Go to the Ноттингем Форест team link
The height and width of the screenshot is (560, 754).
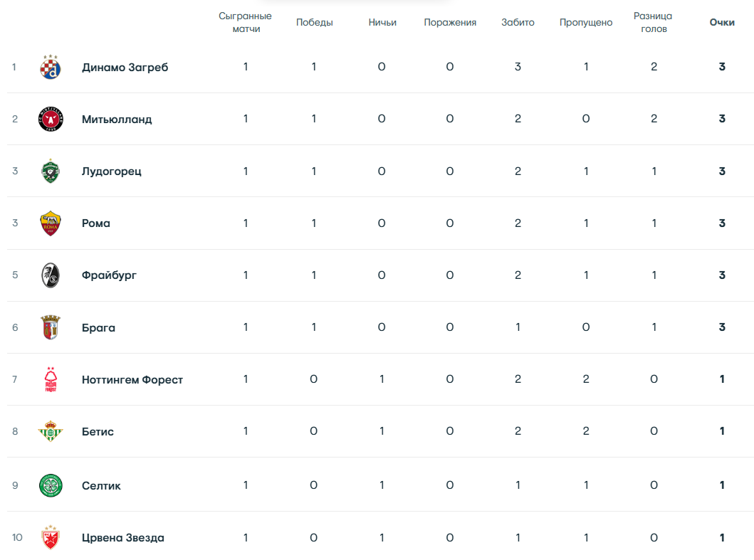click(x=132, y=380)
